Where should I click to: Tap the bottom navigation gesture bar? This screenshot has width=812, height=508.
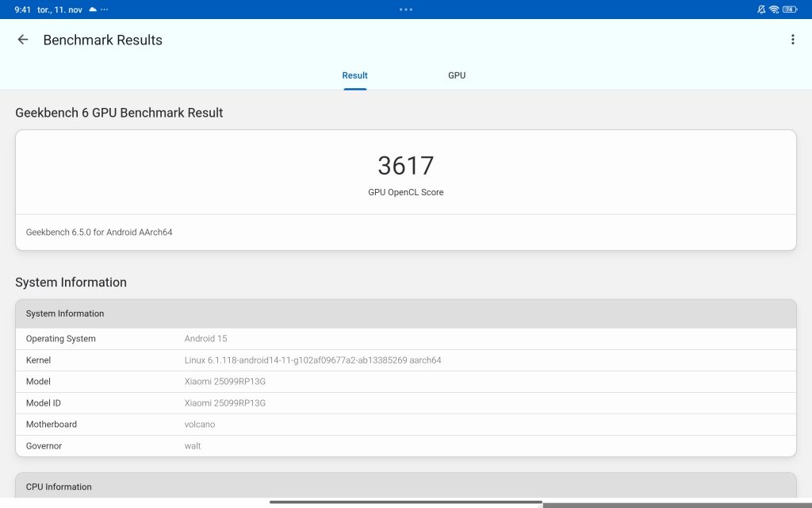coord(405,502)
